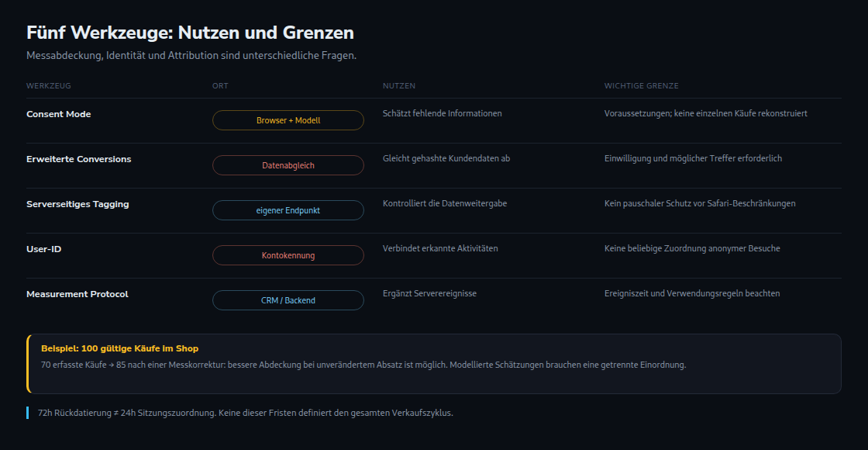Click 'Verbindet erkannte Aktivitäten' cell
Viewport: 868px width, 450px height.
pyautogui.click(x=440, y=248)
